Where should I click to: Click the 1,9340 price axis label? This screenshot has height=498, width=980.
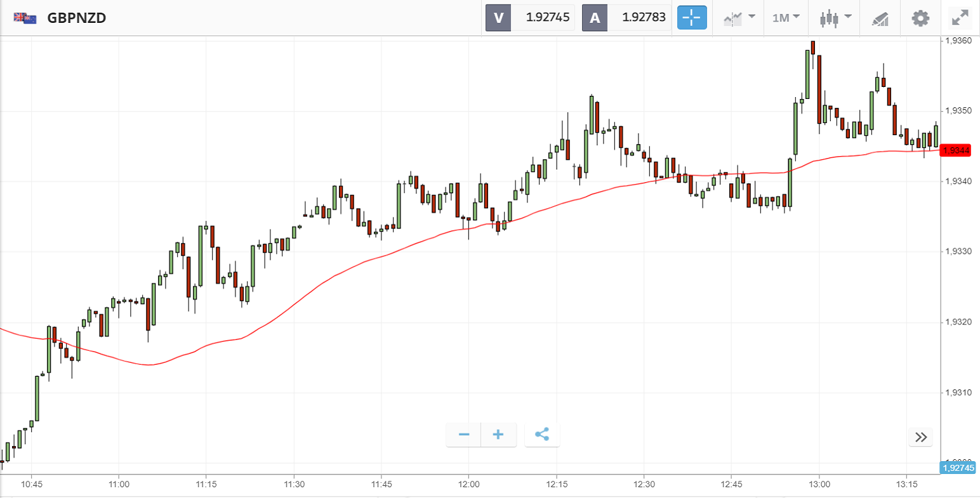point(958,181)
